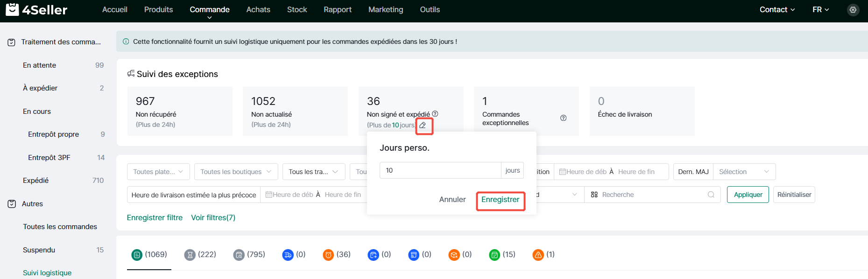The height and width of the screenshot is (279, 868).
Task: Open the Toutes les boutiques dropdown
Action: 236,172
